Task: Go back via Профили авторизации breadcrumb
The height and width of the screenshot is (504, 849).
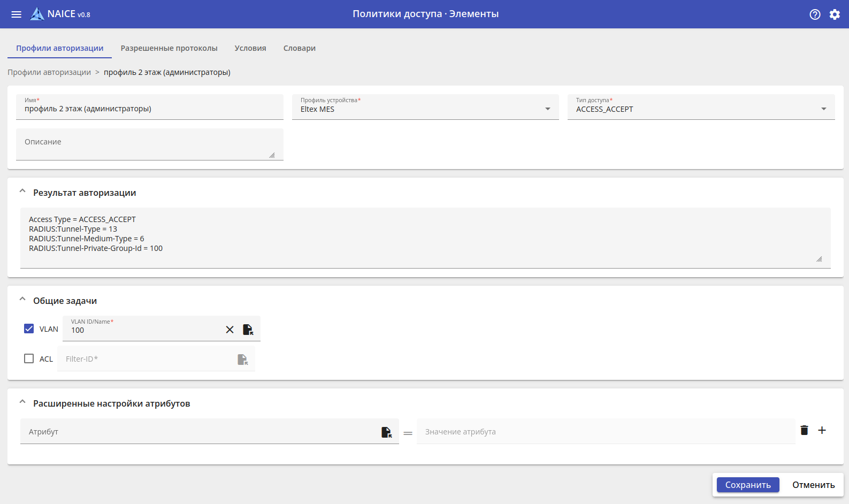Action: tap(49, 72)
